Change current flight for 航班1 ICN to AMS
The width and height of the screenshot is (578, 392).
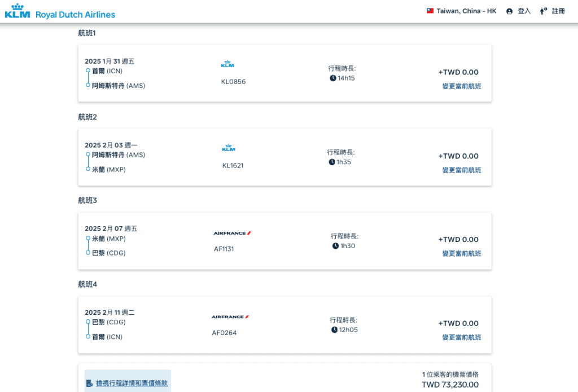(462, 86)
